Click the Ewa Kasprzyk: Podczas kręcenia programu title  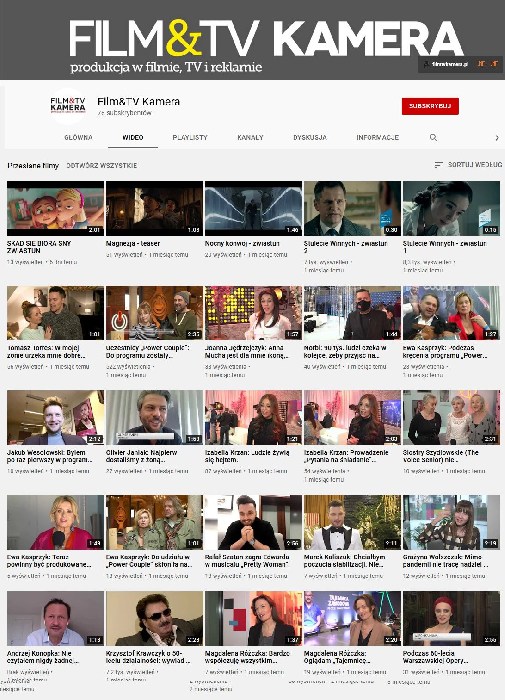pos(445,352)
